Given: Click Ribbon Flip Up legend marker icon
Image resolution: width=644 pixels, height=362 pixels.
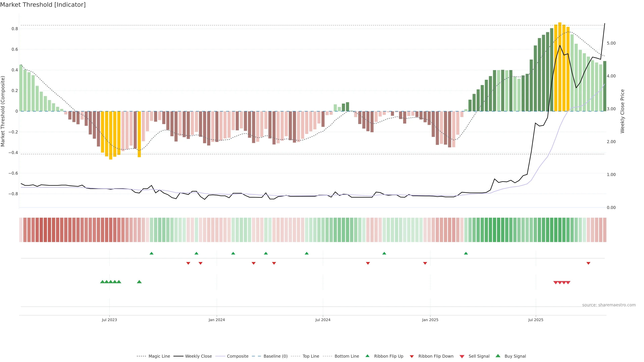Looking at the screenshot, I should (x=367, y=356).
